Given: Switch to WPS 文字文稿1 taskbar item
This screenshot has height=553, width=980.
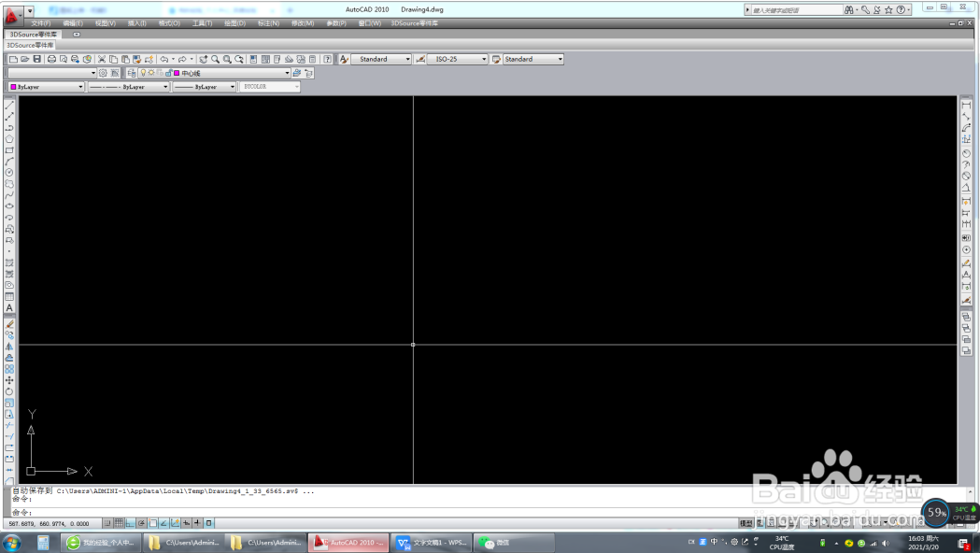Looking at the screenshot, I should tap(433, 543).
